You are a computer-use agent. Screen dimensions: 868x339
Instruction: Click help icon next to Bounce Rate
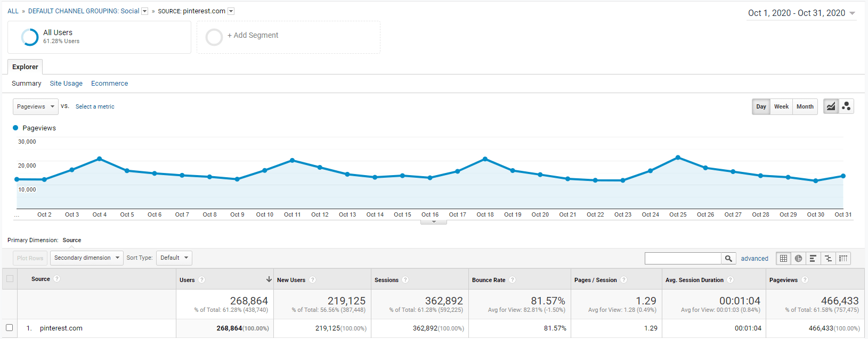pos(512,280)
